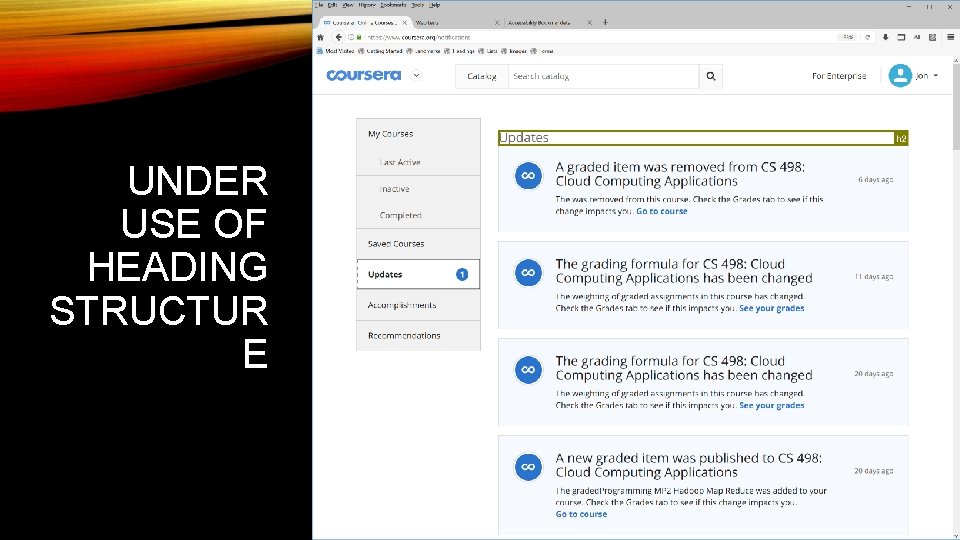
Task: Click the icon beside the 11 days ago notification
Action: click(x=528, y=272)
